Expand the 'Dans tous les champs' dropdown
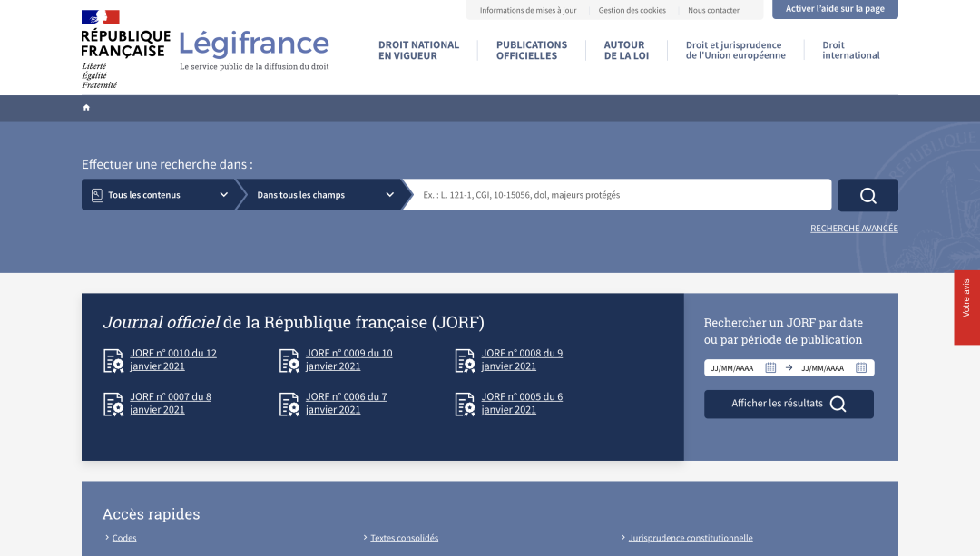The image size is (980, 556). (x=324, y=195)
